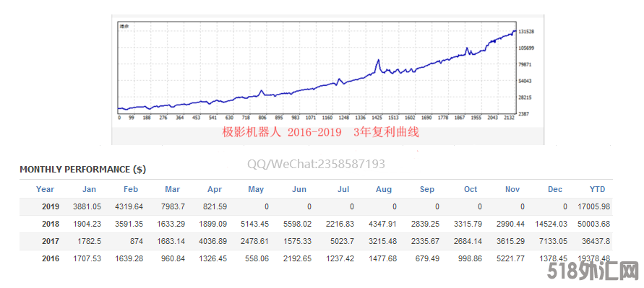Screen dimensions: 644x288
Task: Click the 2016 November value 5221.77
Action: click(510, 258)
